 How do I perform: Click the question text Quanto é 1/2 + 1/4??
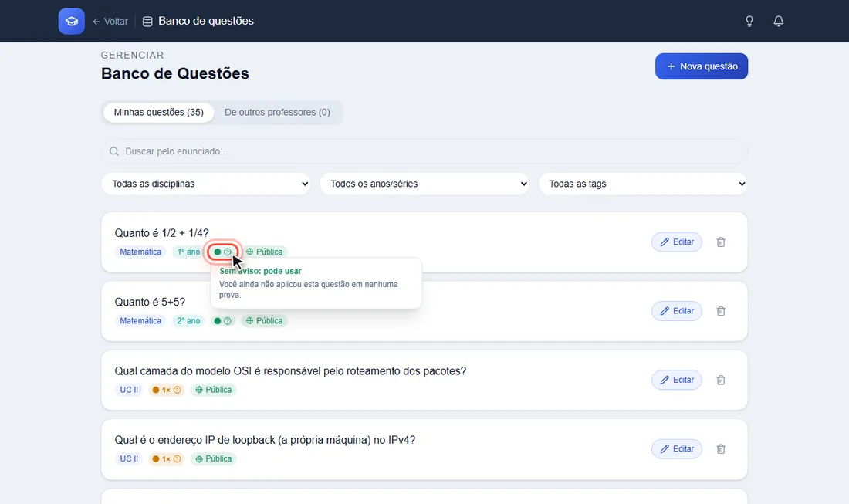pos(161,233)
